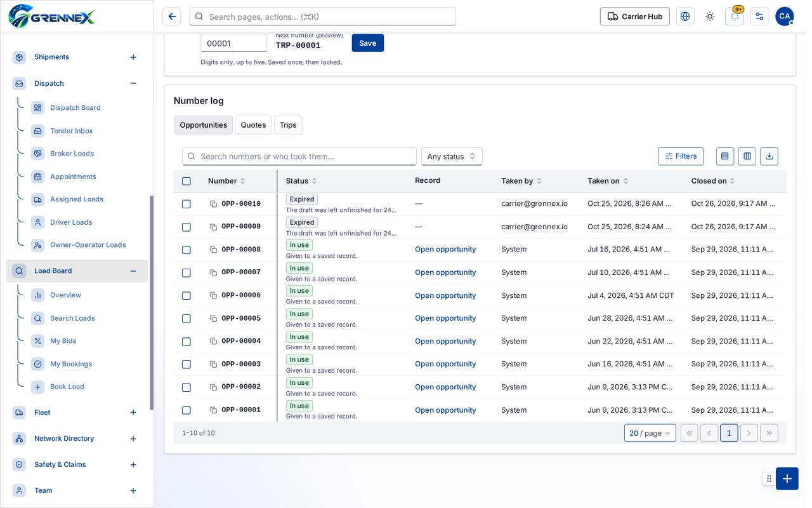Expand the Shipments section

pyautogui.click(x=133, y=57)
